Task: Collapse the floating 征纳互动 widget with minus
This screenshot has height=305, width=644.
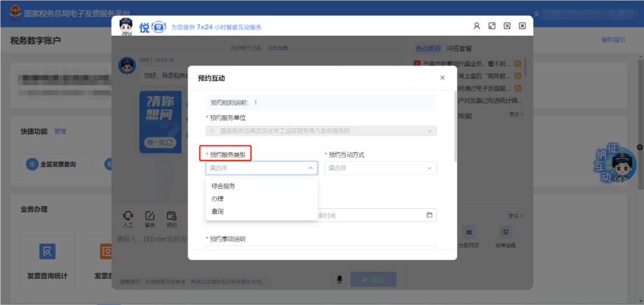Action: coord(640,147)
